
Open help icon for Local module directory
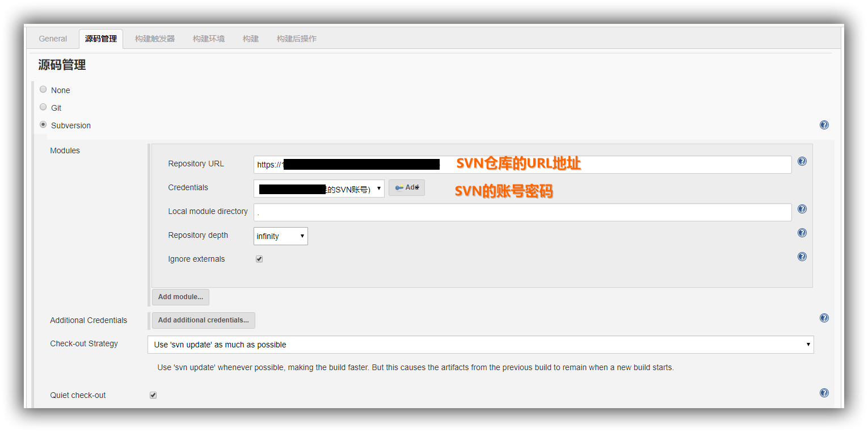[802, 209]
